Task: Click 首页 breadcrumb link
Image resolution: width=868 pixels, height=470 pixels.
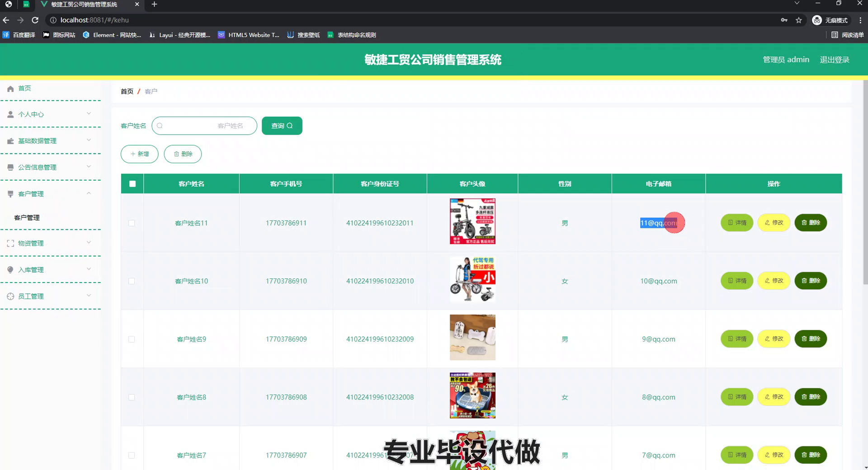Action: tap(127, 91)
